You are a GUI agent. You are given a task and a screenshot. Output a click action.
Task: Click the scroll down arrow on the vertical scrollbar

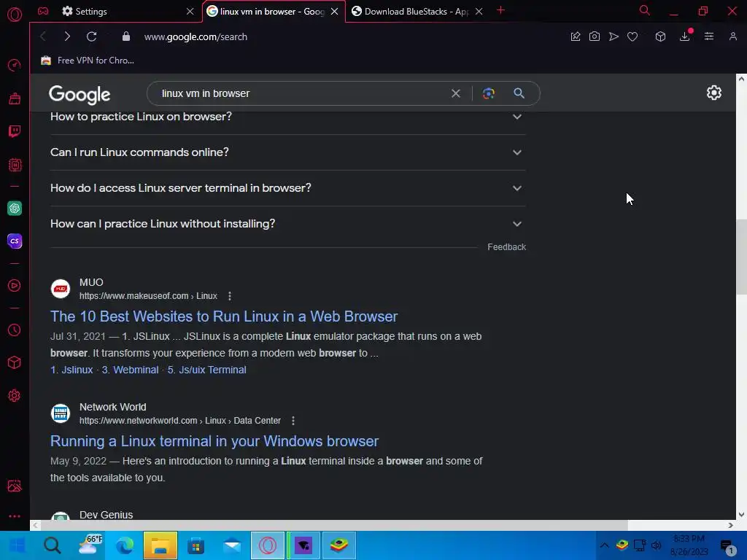point(741,515)
